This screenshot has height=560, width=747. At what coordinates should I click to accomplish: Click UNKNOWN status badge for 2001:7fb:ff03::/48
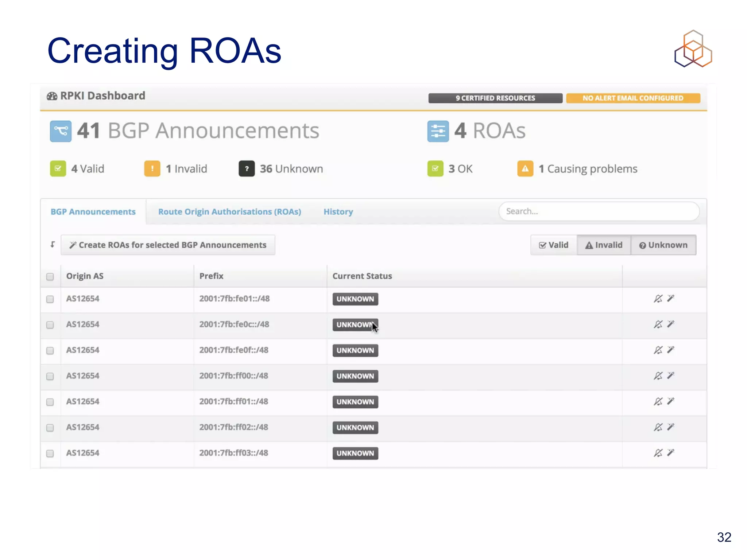(x=355, y=453)
